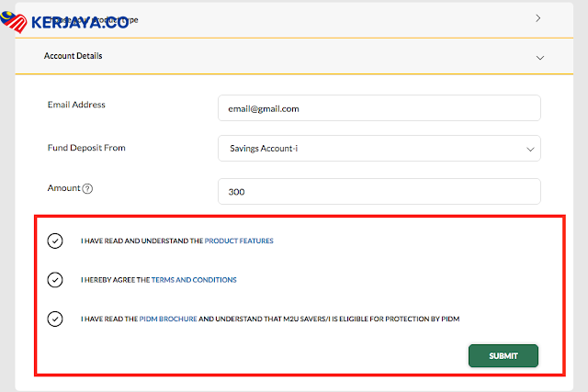Click the Kerjaya.co flag logo

pyautogui.click(x=16, y=22)
